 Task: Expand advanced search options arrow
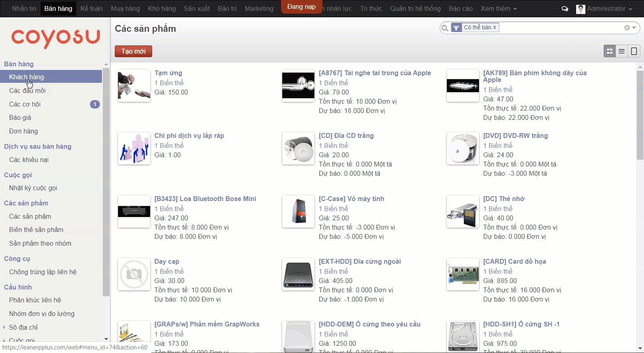coord(634,28)
